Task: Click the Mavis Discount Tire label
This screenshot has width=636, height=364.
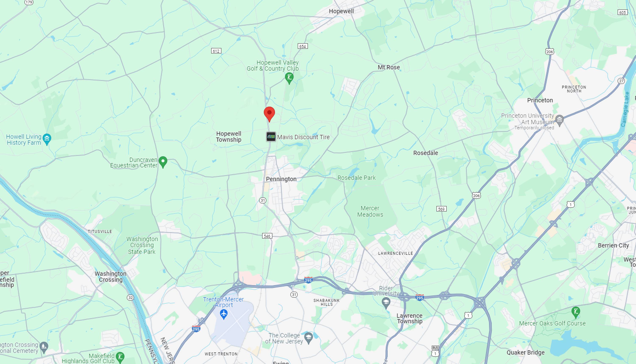Action: tap(303, 137)
